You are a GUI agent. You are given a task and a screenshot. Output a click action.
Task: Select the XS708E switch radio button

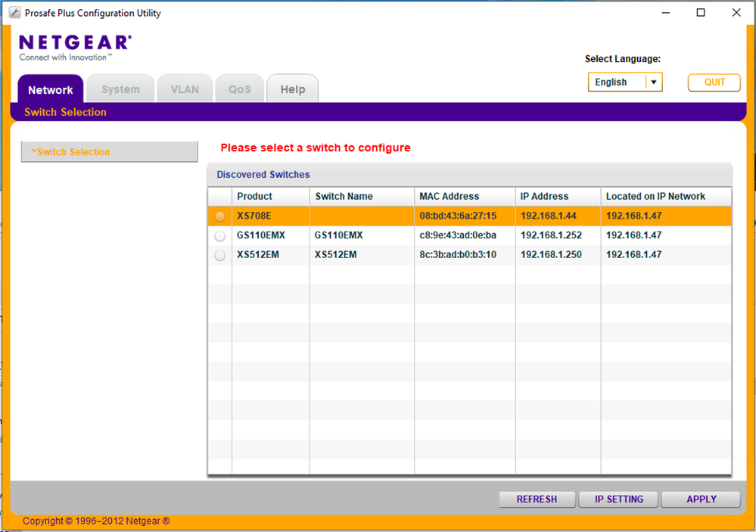pyautogui.click(x=220, y=216)
